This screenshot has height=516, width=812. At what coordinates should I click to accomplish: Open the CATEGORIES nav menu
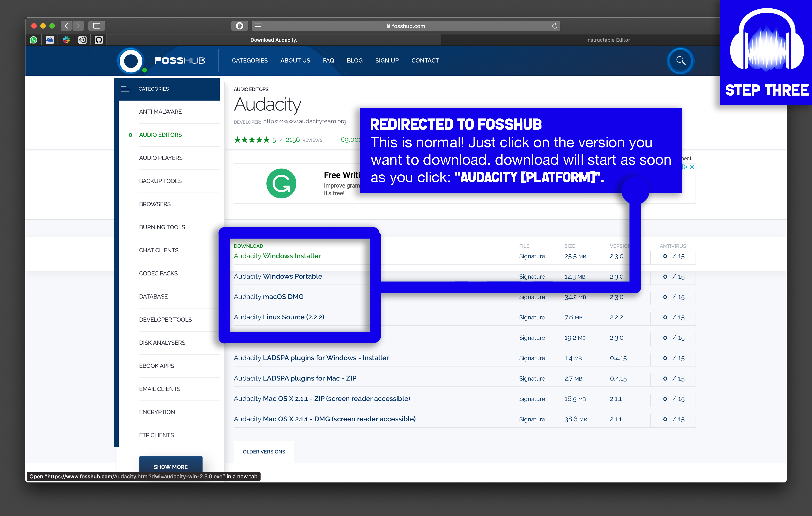coord(249,61)
